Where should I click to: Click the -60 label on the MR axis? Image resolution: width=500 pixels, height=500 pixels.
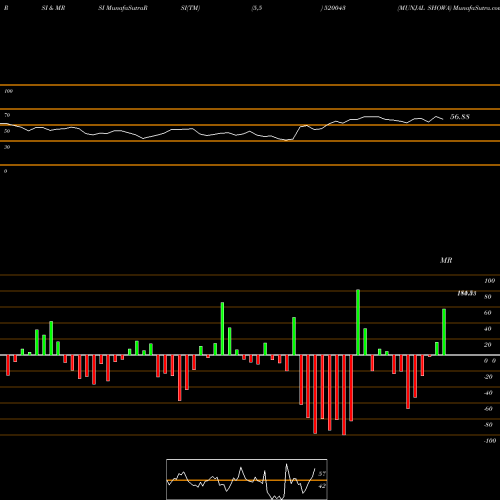pos(488,409)
